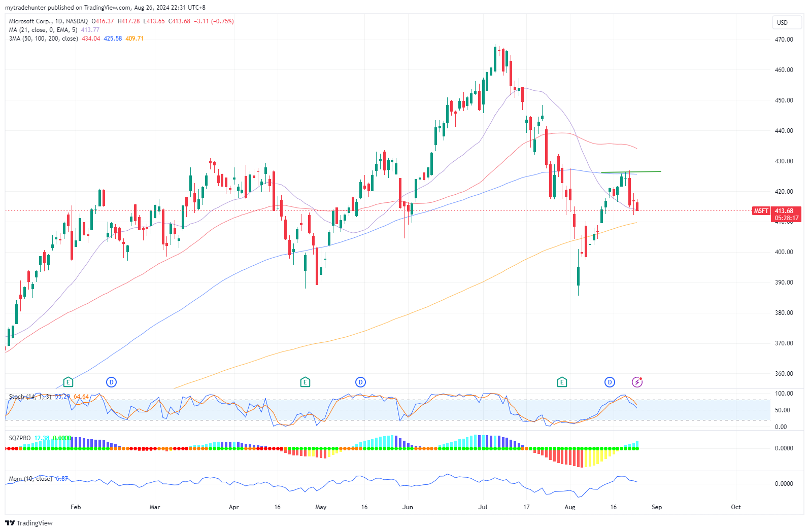Click the SQZPRO indicator legend label
This screenshot has width=809, height=532.
point(20,438)
